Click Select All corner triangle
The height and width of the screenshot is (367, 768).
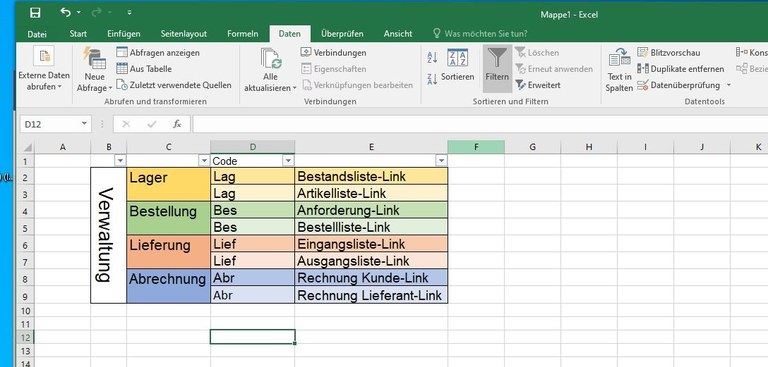27,147
